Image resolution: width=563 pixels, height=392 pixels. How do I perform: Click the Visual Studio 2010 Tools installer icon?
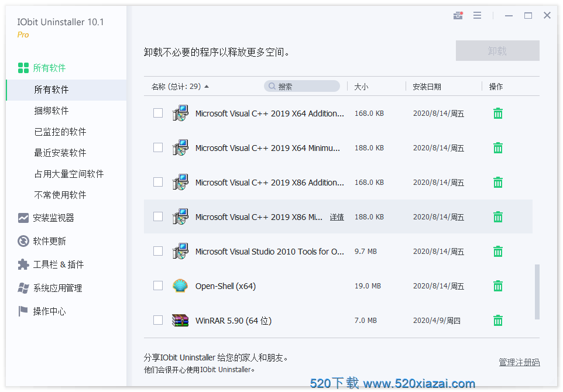pos(180,251)
